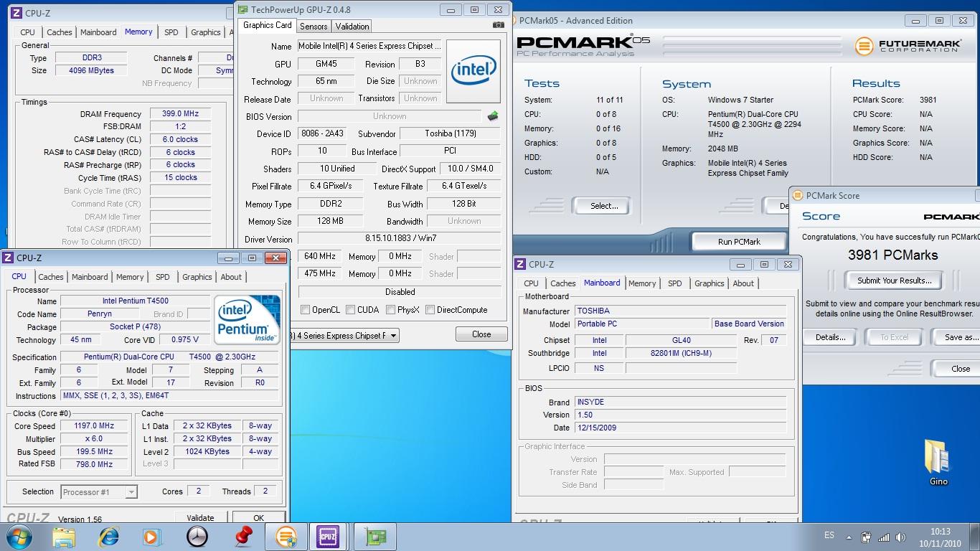Click the Close button in GPU-Z
Viewport: 980px width, 551px height.
[481, 334]
